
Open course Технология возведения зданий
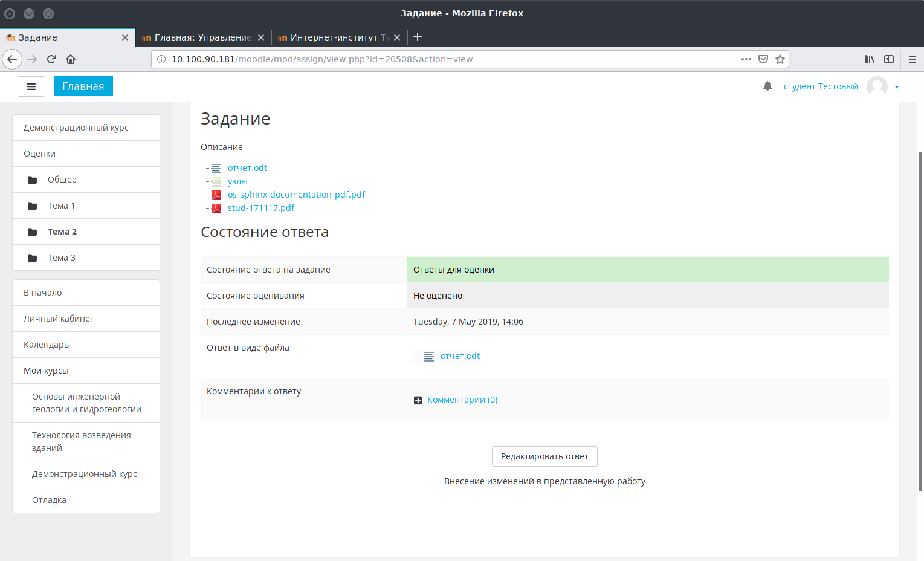(x=86, y=441)
